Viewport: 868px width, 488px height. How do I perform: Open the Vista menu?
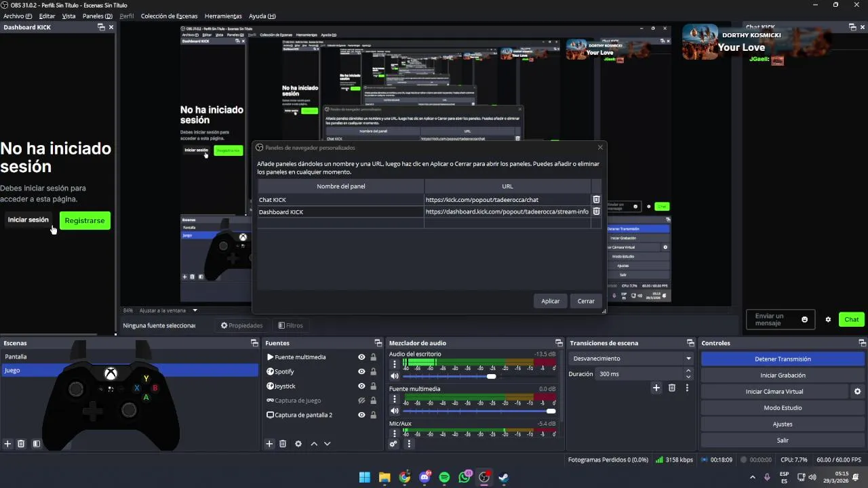click(68, 16)
